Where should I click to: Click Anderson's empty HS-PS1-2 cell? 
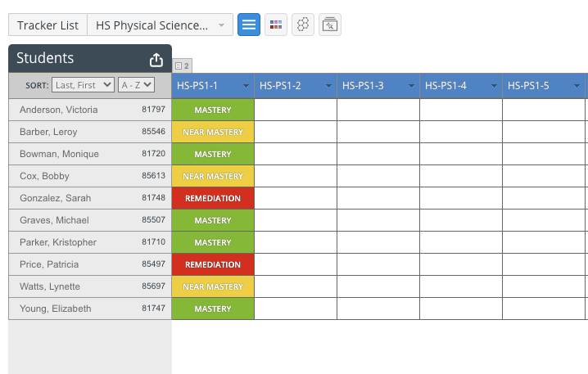point(296,110)
